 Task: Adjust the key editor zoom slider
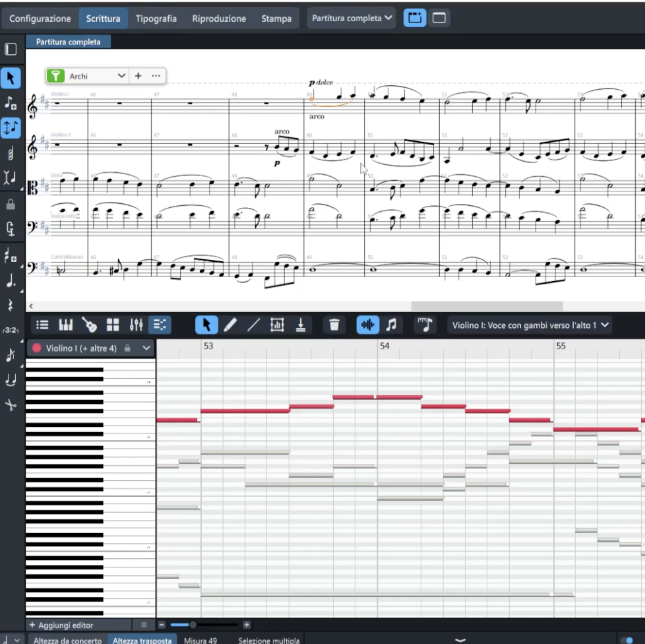click(193, 625)
